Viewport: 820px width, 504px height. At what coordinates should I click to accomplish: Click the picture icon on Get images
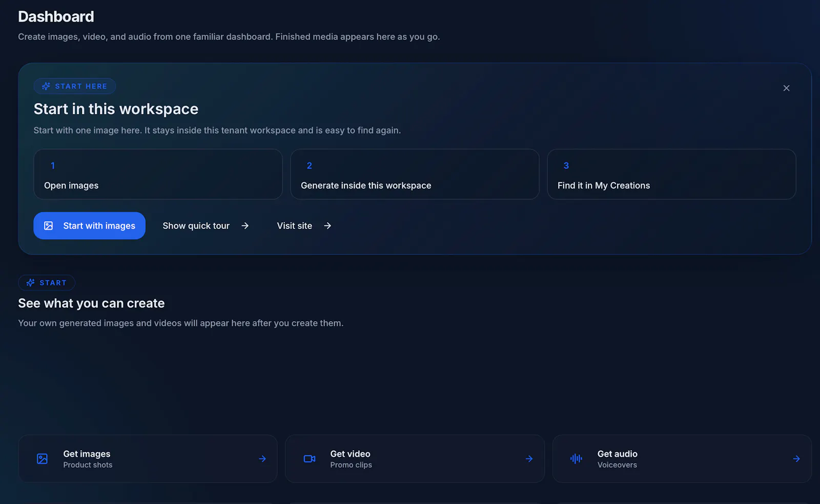[43, 459]
